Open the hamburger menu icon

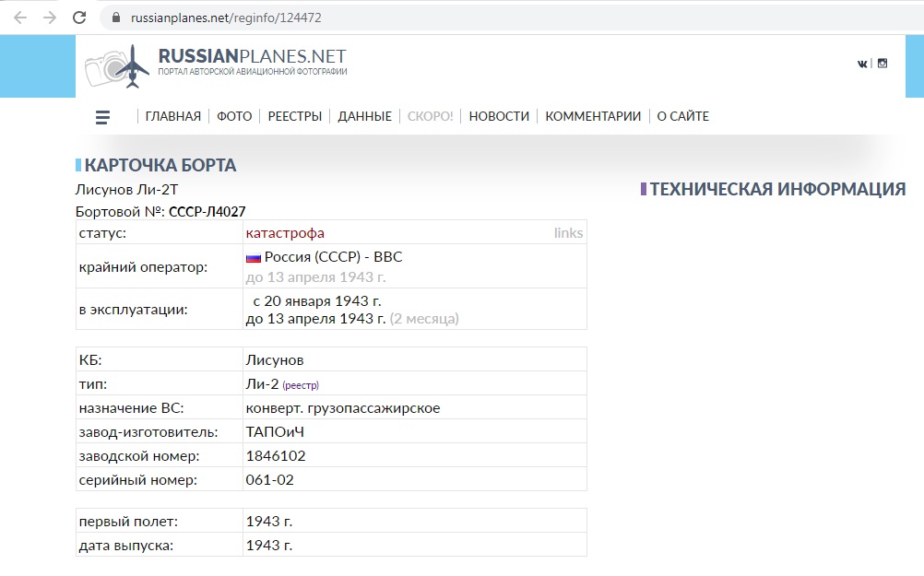102,117
